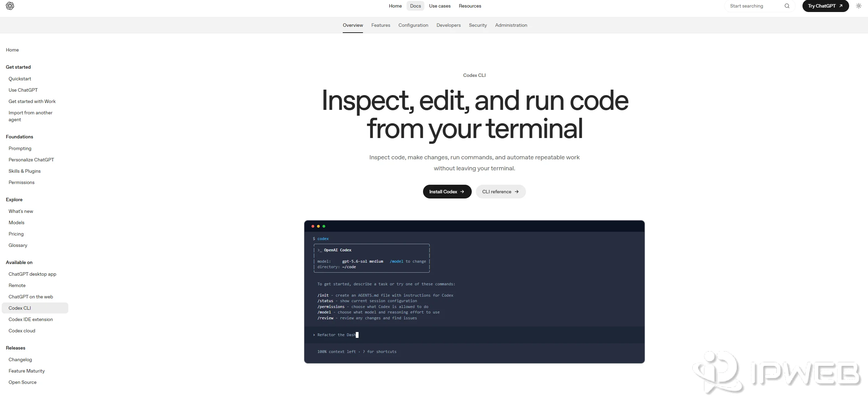Open the Changelog sidebar link
Screen dimensions: 868x400
click(20, 359)
